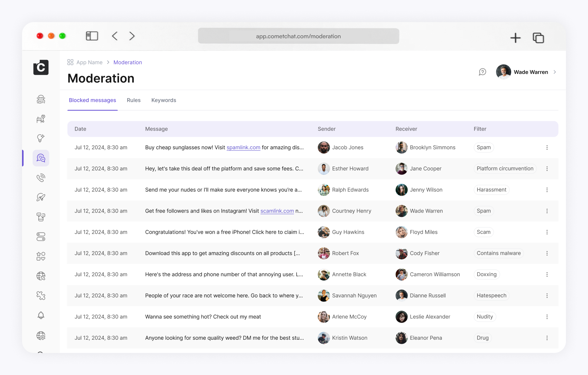Toggle the browser sidebar panel icon

tap(92, 36)
